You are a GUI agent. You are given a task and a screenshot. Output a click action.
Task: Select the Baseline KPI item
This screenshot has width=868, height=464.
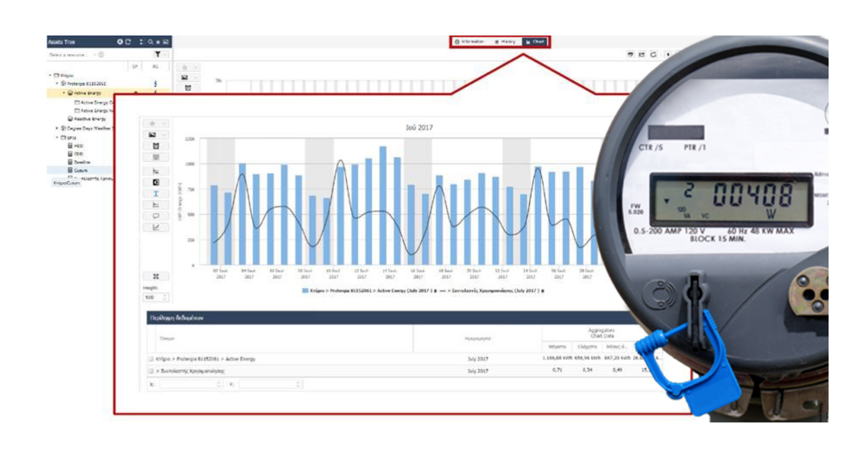pyautogui.click(x=79, y=162)
